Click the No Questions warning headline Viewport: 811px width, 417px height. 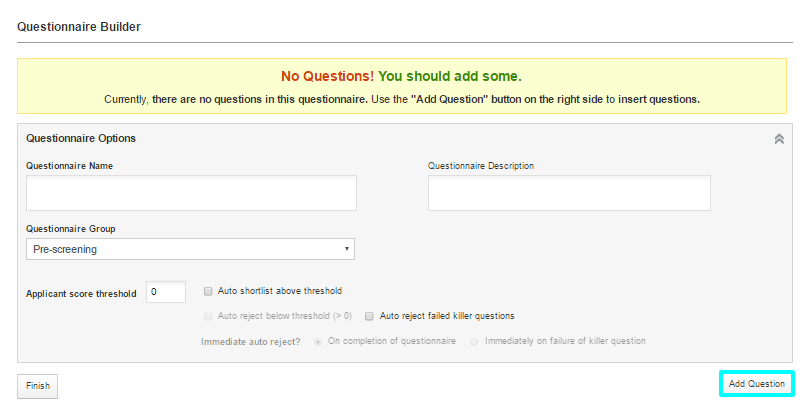click(x=401, y=76)
